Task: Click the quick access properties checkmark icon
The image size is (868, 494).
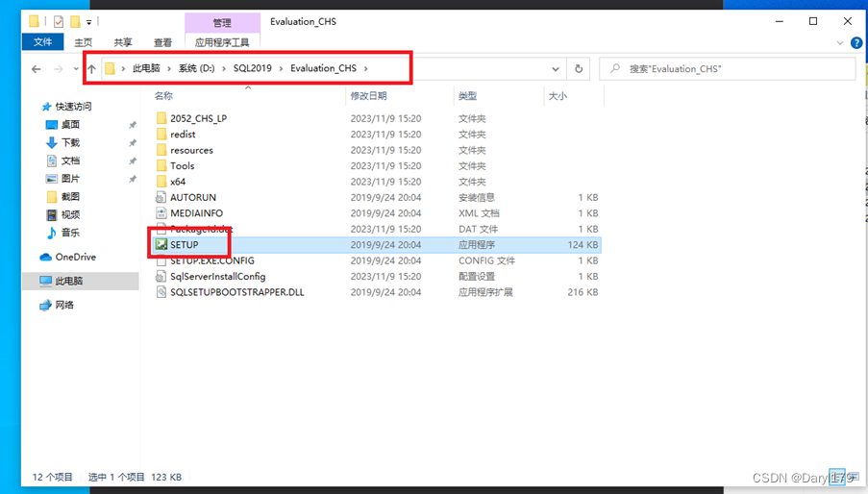Action: pyautogui.click(x=58, y=22)
